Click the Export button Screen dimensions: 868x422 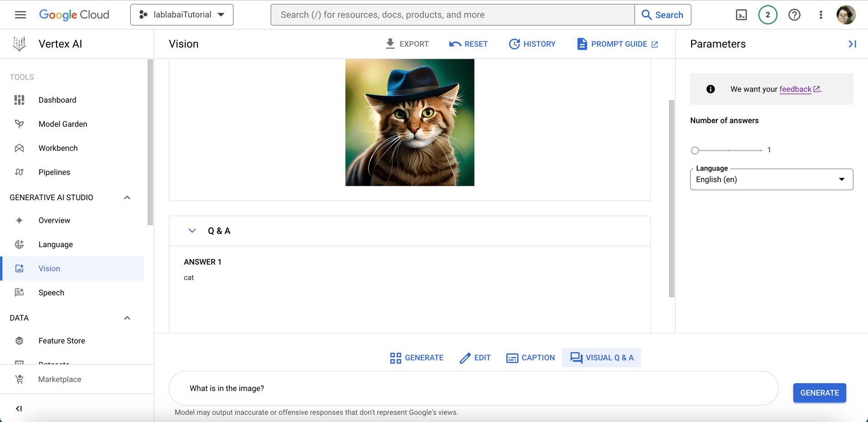click(407, 44)
